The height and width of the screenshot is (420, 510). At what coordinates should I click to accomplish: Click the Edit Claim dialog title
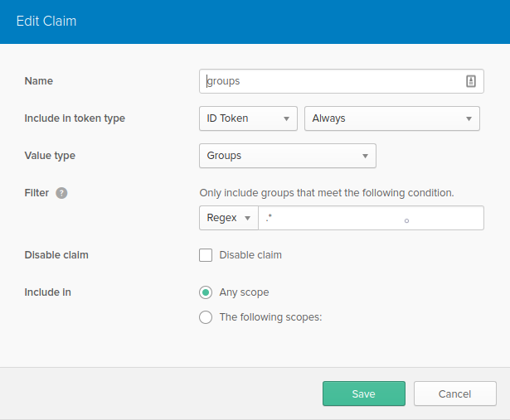(x=46, y=21)
